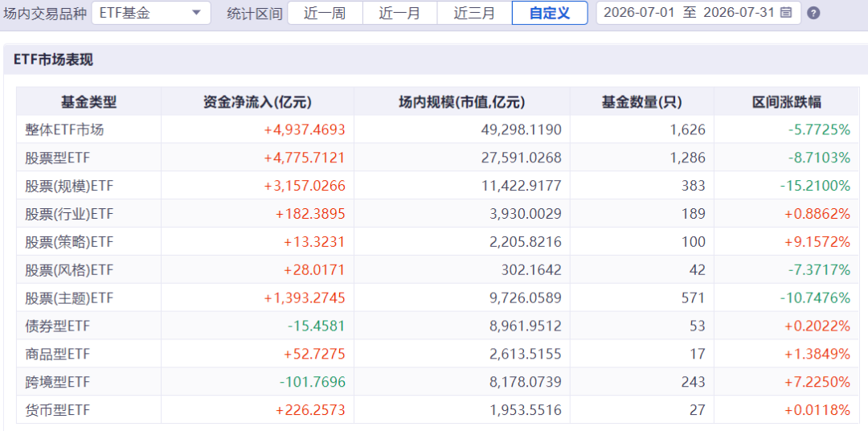Click the 资金净流入(亿元) column header
Screen dimensions: 868x431
coord(257,102)
